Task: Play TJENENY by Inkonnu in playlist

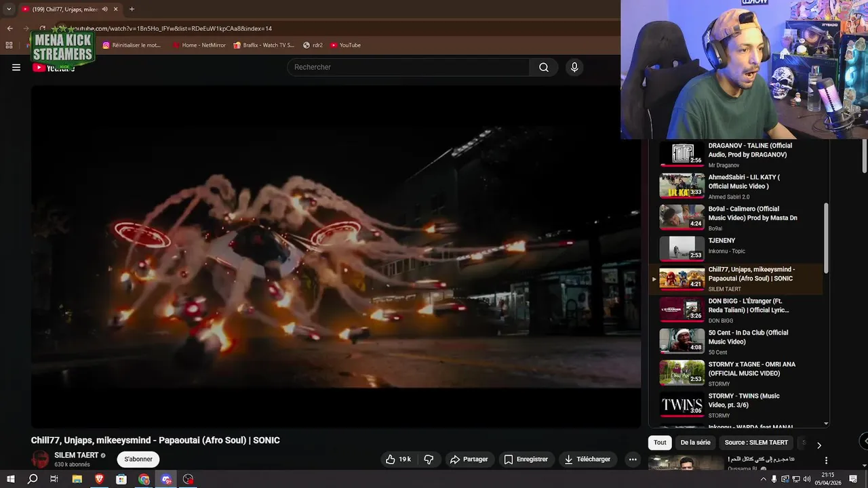Action: pyautogui.click(x=736, y=249)
